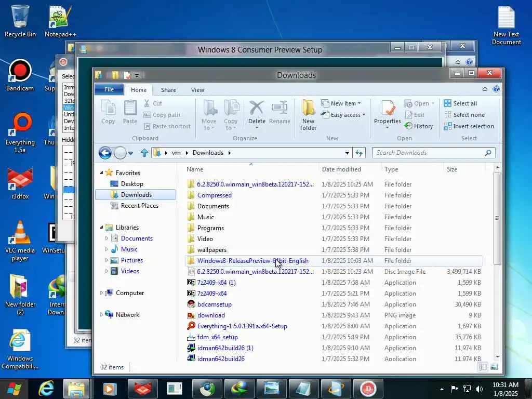Expand the Network tree node
Screen dimensions: 532x399
click(x=101, y=314)
